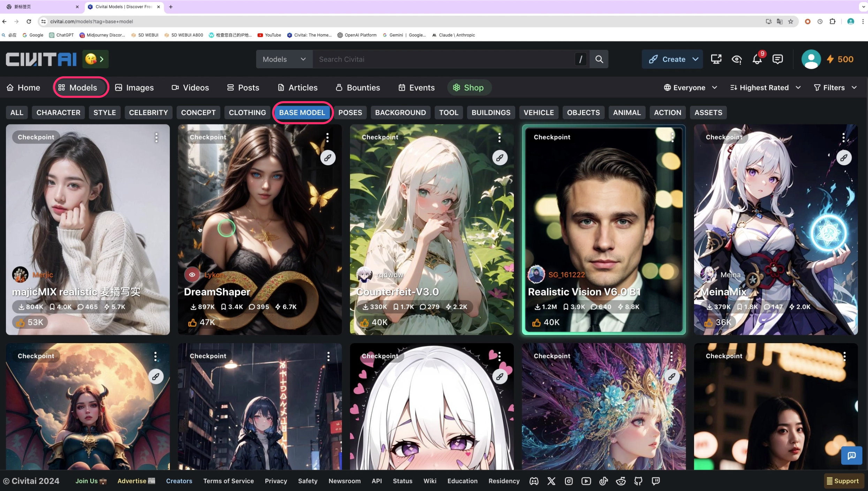
Task: Open the Realistic Vision V6.0 B1 model card
Action: pyautogui.click(x=603, y=229)
